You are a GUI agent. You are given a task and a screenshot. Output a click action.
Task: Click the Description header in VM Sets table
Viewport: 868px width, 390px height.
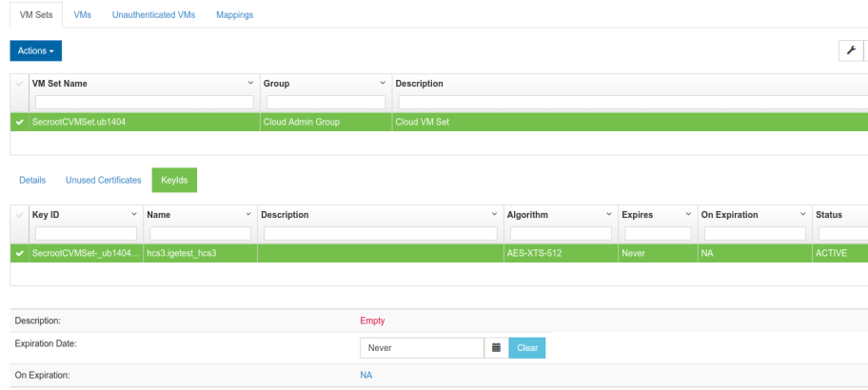tap(419, 84)
